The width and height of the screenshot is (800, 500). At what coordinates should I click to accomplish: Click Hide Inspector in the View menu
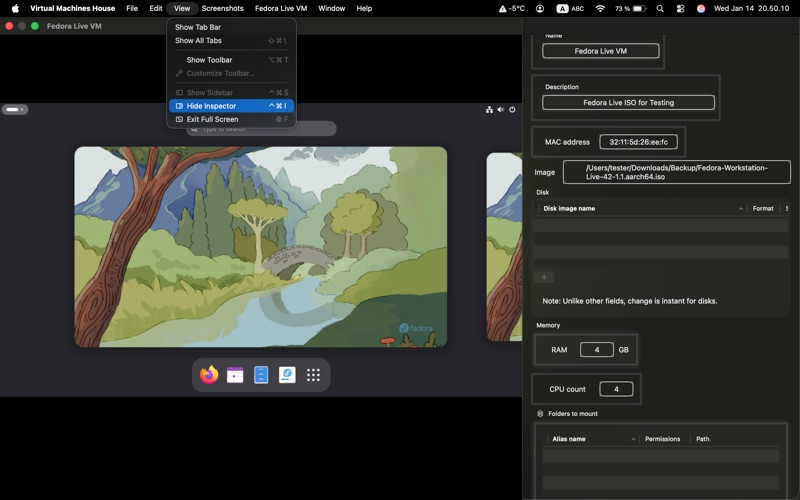click(x=231, y=106)
